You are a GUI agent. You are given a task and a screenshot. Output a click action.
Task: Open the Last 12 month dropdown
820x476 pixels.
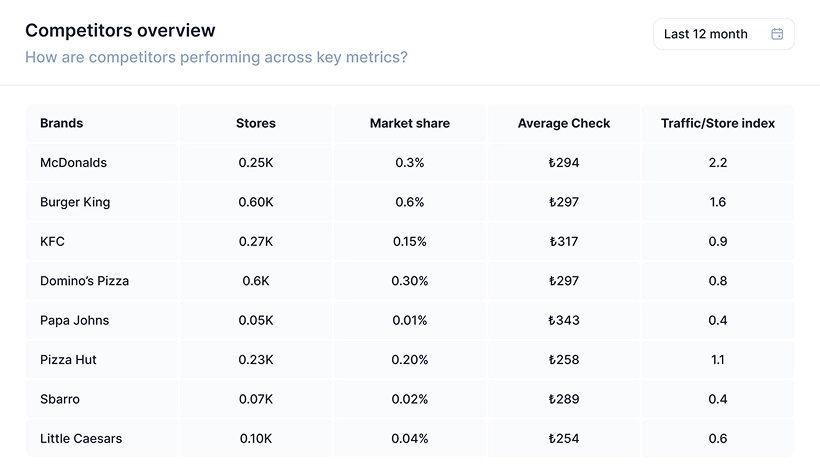click(723, 34)
